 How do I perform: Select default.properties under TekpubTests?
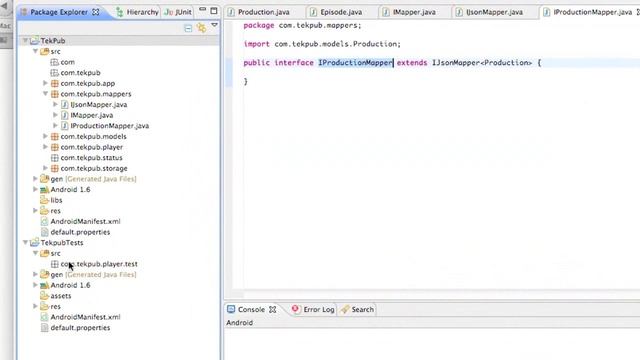(80, 327)
